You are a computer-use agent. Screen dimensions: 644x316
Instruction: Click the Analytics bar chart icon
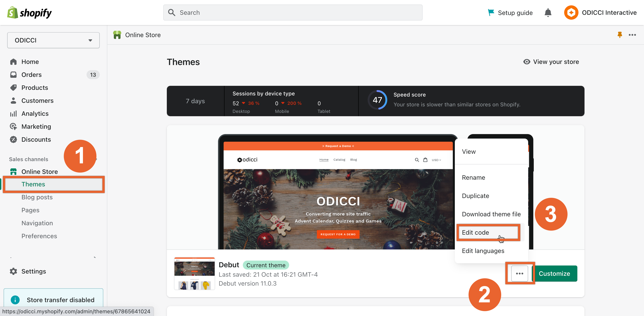[x=13, y=114]
